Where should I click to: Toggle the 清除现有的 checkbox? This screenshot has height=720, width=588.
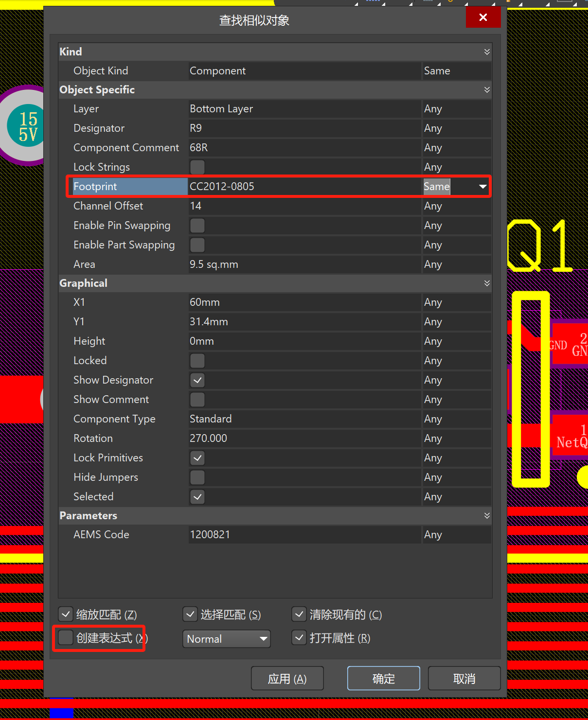(x=299, y=615)
